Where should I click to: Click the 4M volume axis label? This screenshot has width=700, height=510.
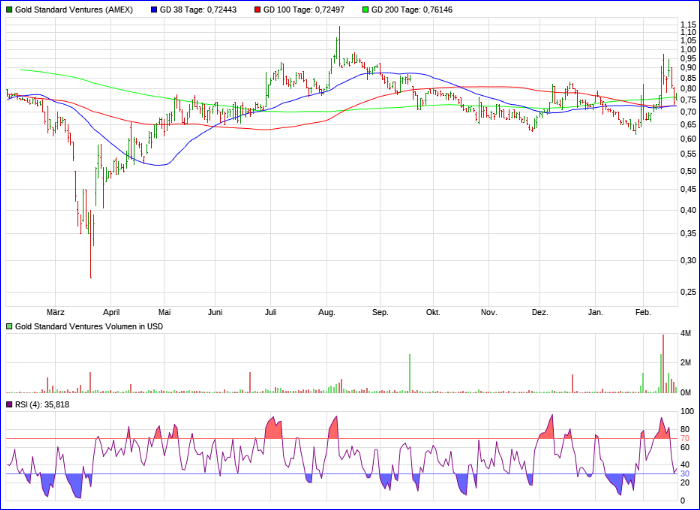tap(686, 333)
